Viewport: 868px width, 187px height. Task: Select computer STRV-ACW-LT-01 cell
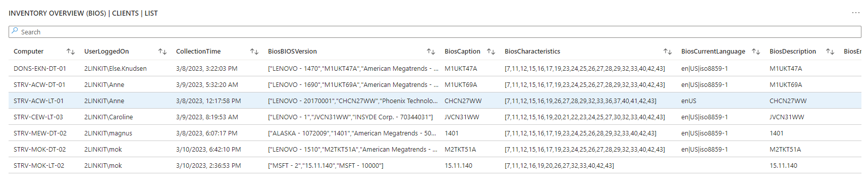pos(38,101)
